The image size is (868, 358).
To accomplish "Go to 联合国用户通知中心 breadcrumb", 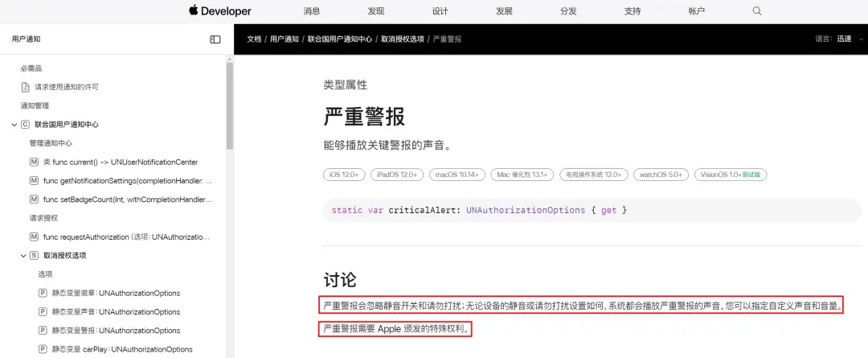I will point(340,39).
